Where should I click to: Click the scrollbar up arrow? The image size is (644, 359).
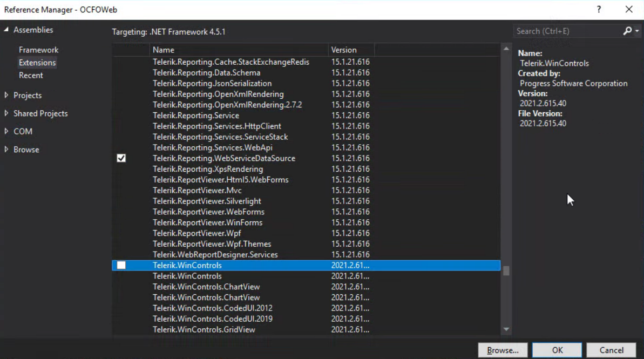pos(506,49)
